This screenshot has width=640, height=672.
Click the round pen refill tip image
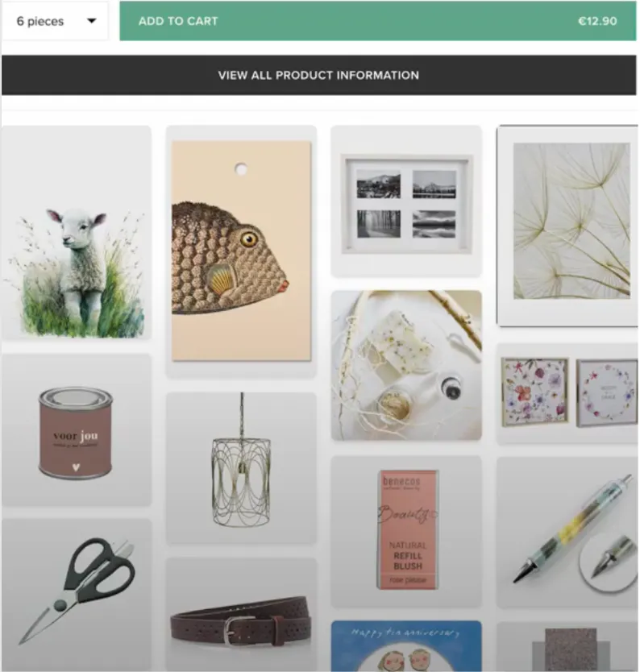click(609, 562)
